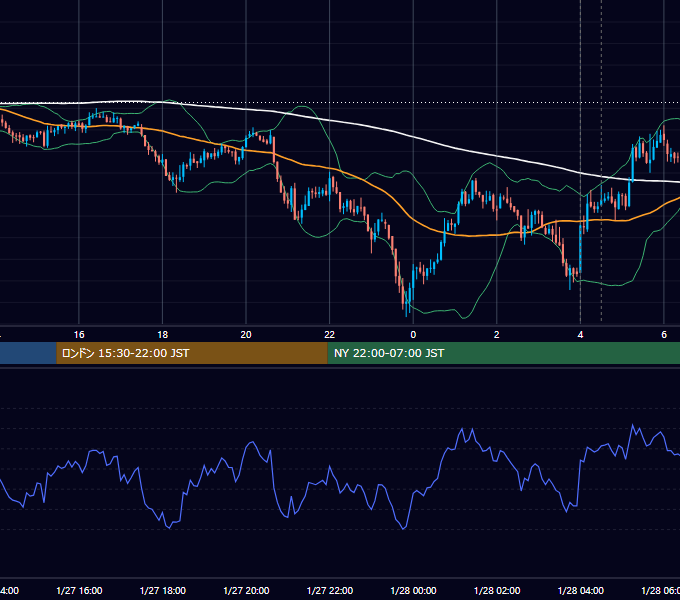Image resolution: width=680 pixels, height=600 pixels.
Task: Click the 4 hour label on price chart axis
Action: pyautogui.click(x=580, y=335)
